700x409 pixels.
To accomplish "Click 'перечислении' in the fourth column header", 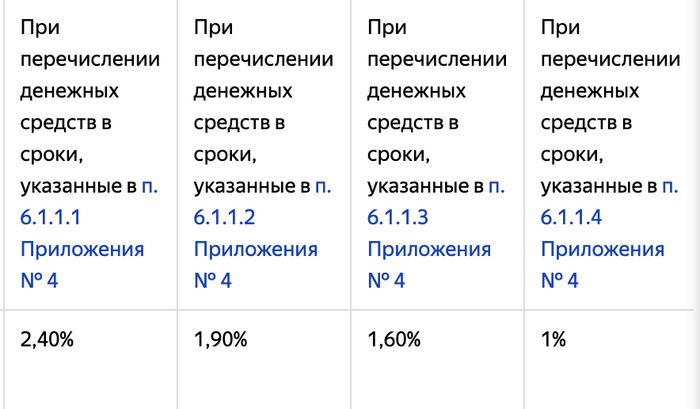I will 610,60.
